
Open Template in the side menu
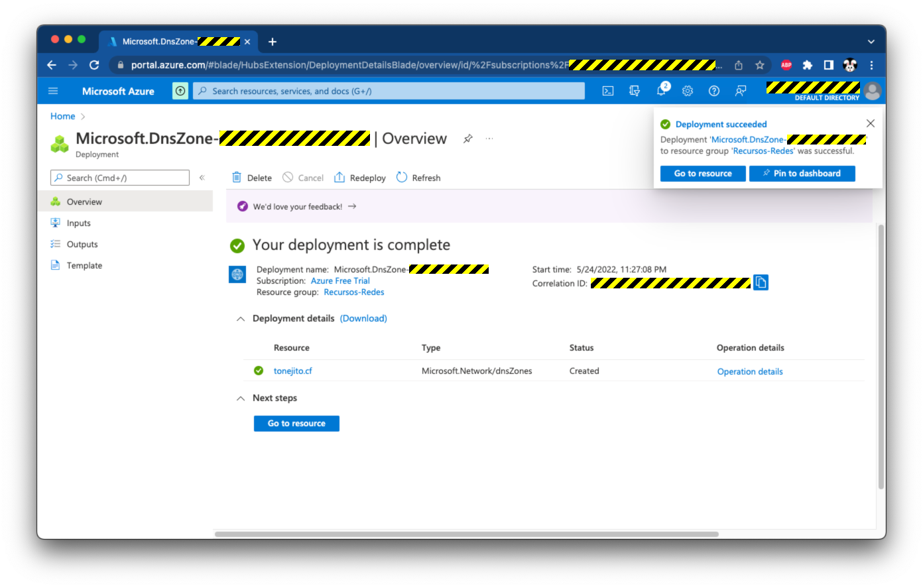click(84, 266)
